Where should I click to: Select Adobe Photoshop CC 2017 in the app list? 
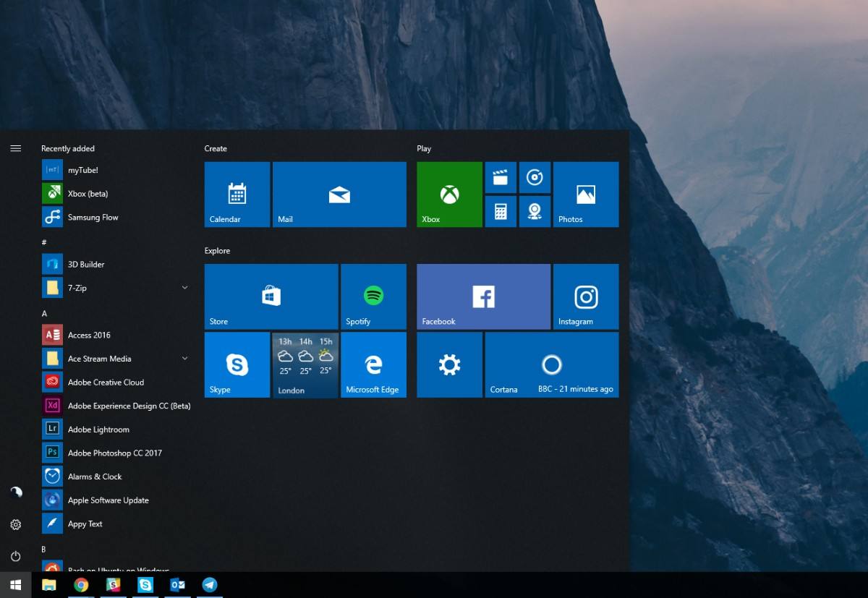pos(115,453)
